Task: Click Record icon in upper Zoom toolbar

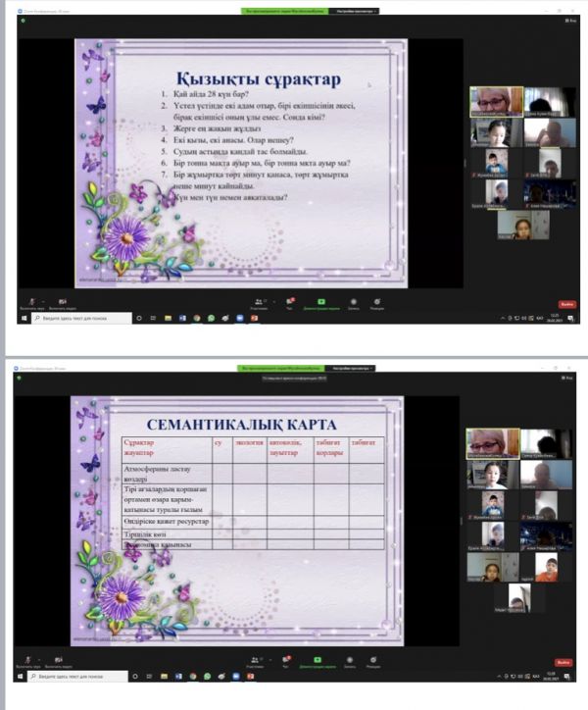Action: click(x=353, y=302)
